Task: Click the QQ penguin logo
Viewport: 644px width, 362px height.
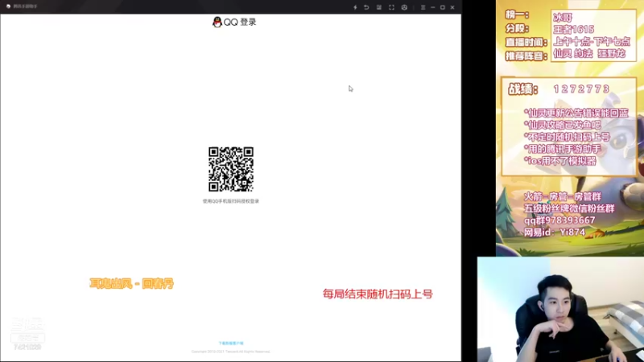Action: click(x=217, y=23)
